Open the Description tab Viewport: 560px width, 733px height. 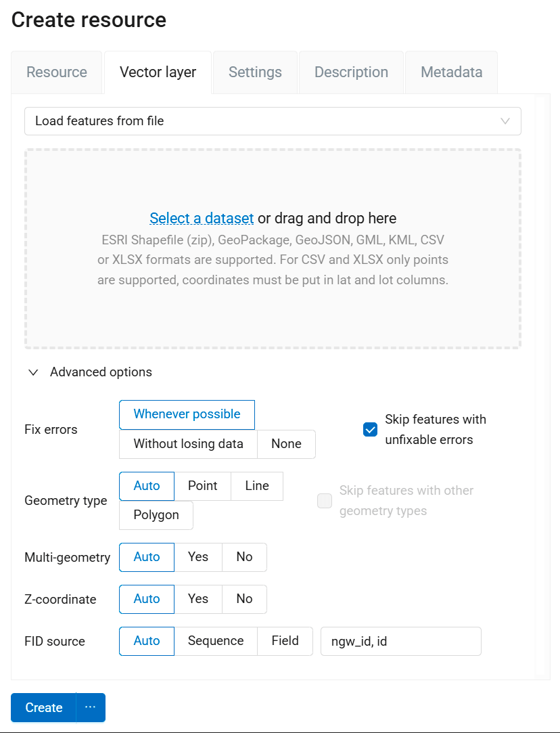pyautogui.click(x=351, y=72)
